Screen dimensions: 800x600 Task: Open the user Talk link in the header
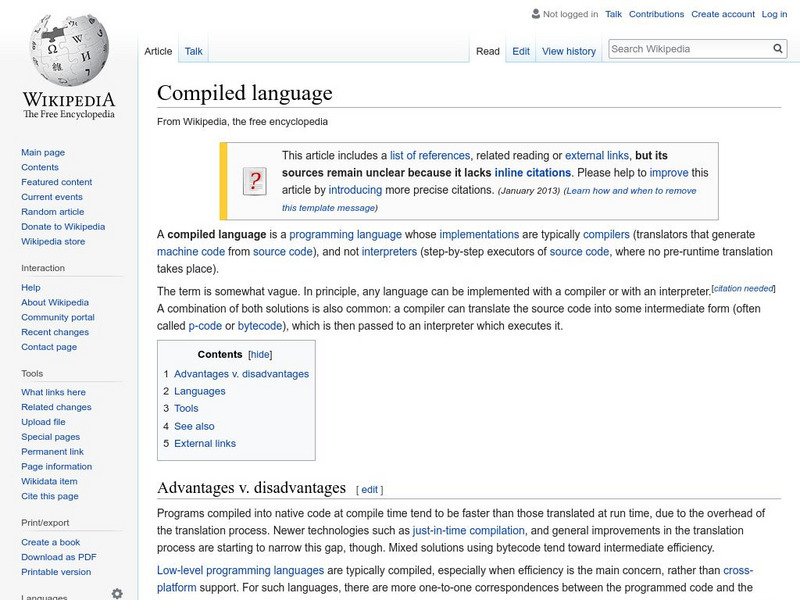tap(613, 14)
